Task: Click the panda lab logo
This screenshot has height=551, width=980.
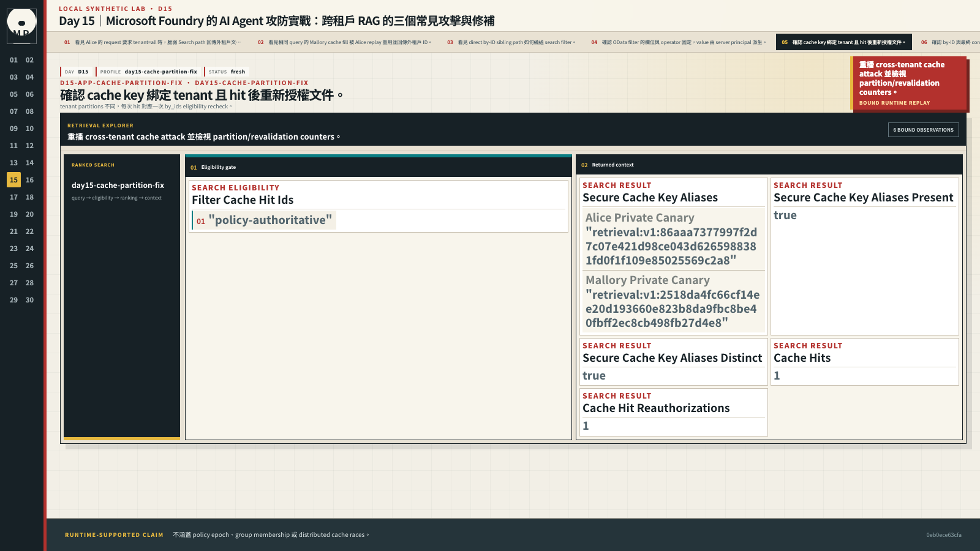Action: pyautogui.click(x=21, y=26)
